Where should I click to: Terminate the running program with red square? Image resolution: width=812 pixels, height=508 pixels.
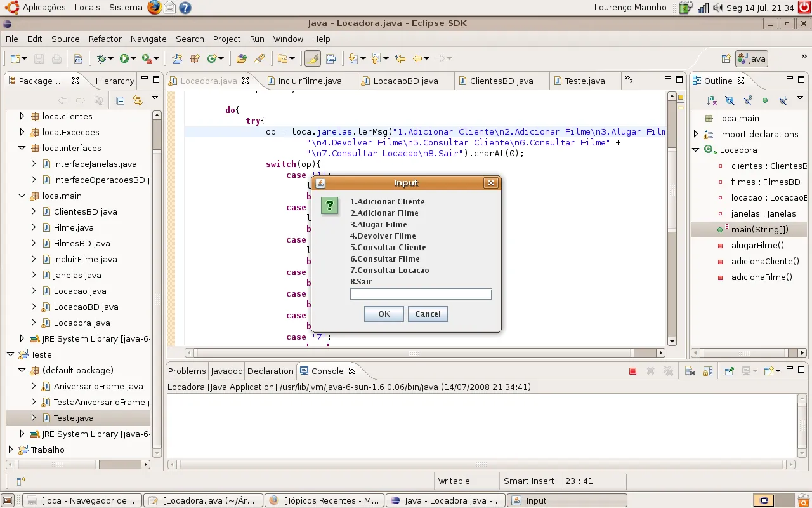click(x=632, y=371)
